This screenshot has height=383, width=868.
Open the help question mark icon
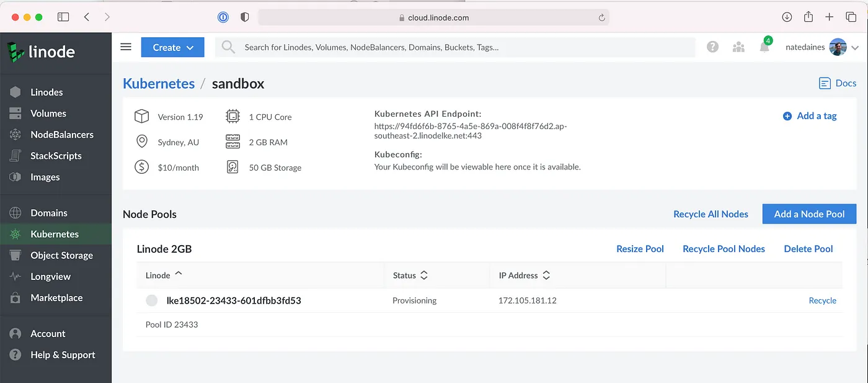[712, 47]
